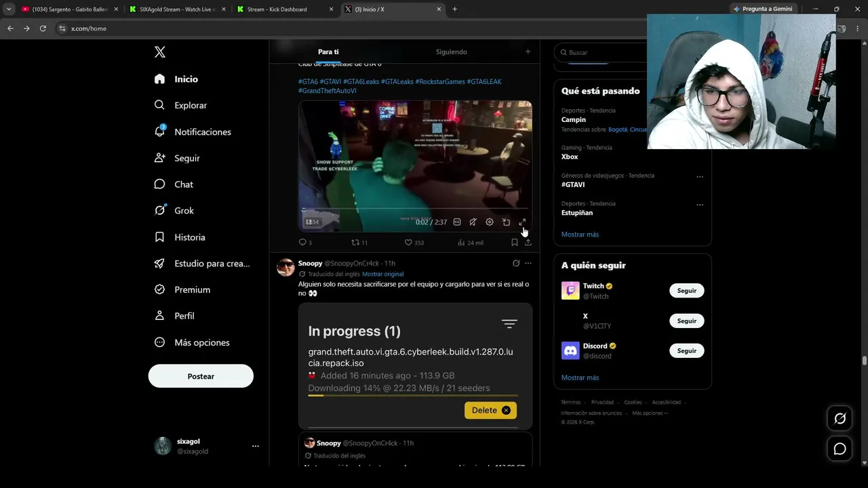This screenshot has width=868, height=488.
Task: Open the #GTA6 hashtag link
Action: (308, 82)
